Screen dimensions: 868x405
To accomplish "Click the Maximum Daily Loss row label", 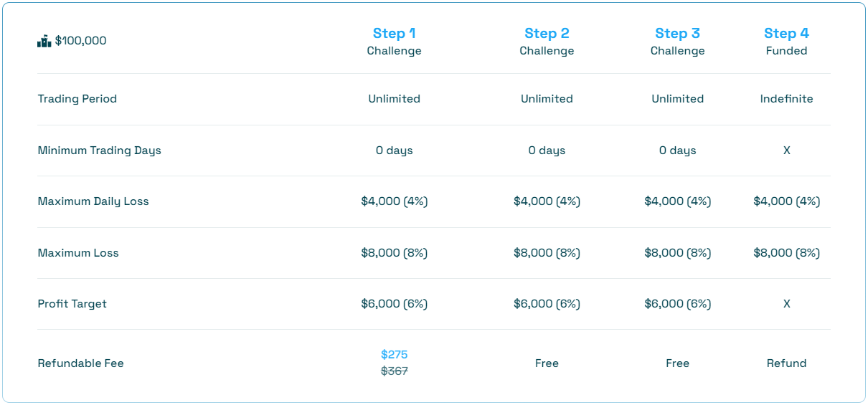I will click(x=93, y=201).
